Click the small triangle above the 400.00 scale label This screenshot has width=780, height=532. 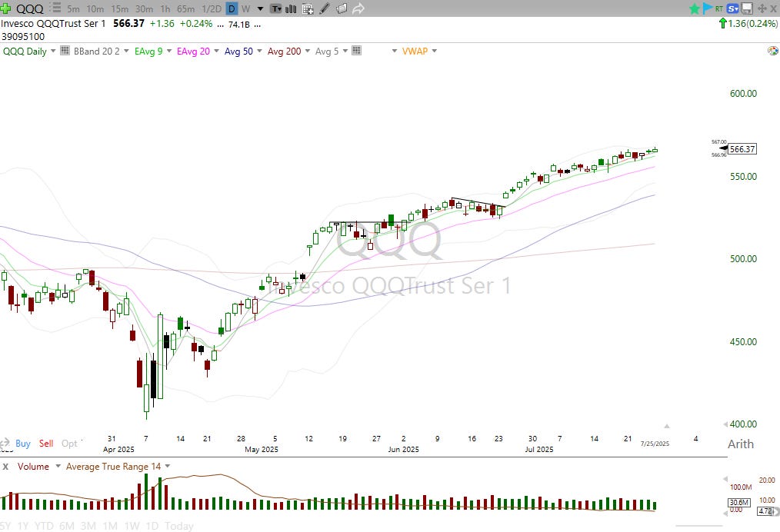[667, 426]
